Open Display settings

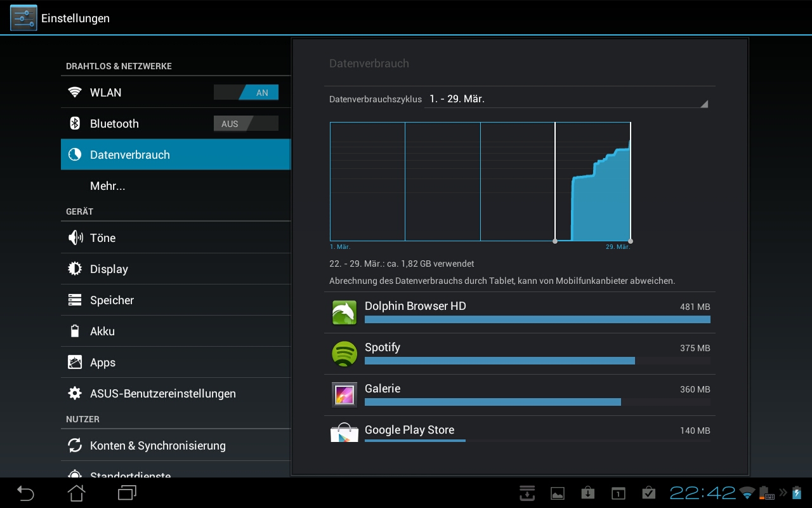tap(176, 269)
